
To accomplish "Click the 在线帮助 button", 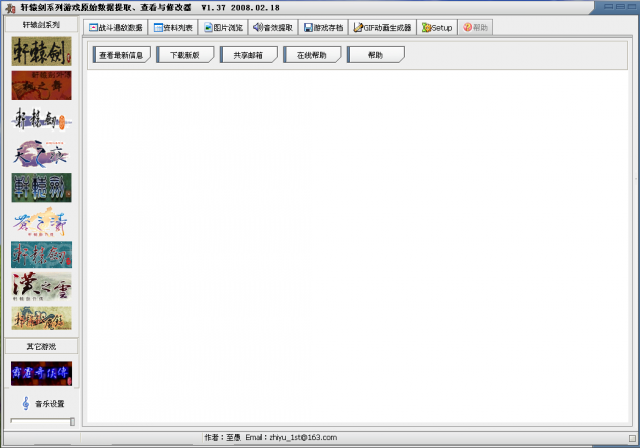I will (312, 55).
